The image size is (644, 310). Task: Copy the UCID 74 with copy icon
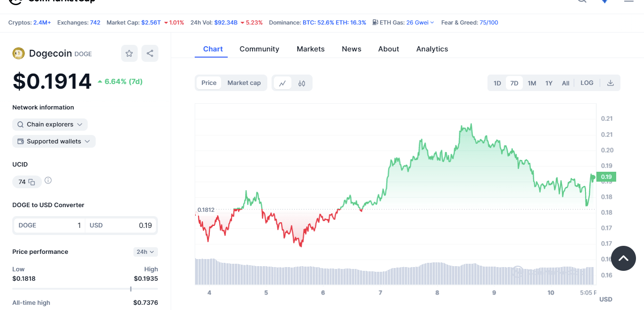tap(32, 182)
